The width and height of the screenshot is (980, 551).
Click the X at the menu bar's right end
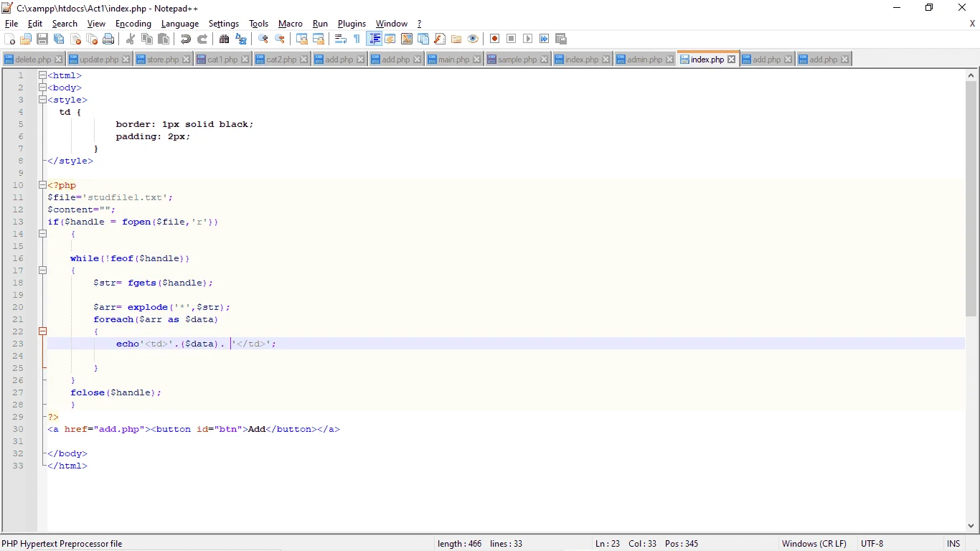[973, 24]
